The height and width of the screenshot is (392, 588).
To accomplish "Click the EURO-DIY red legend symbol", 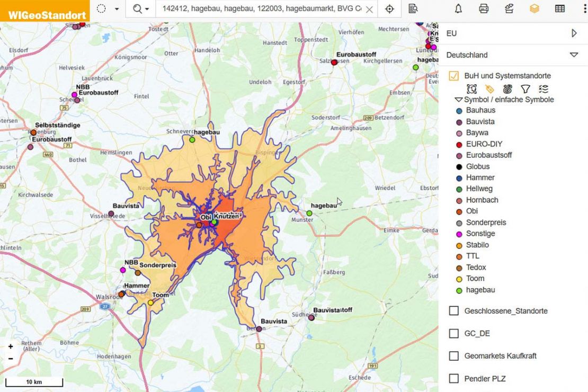I will [x=459, y=145].
